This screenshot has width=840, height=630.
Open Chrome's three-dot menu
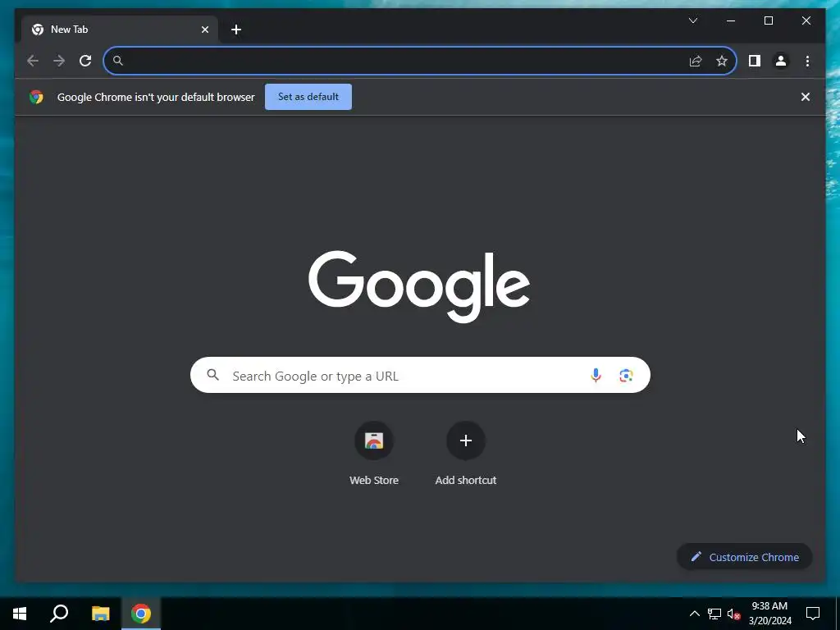[807, 61]
